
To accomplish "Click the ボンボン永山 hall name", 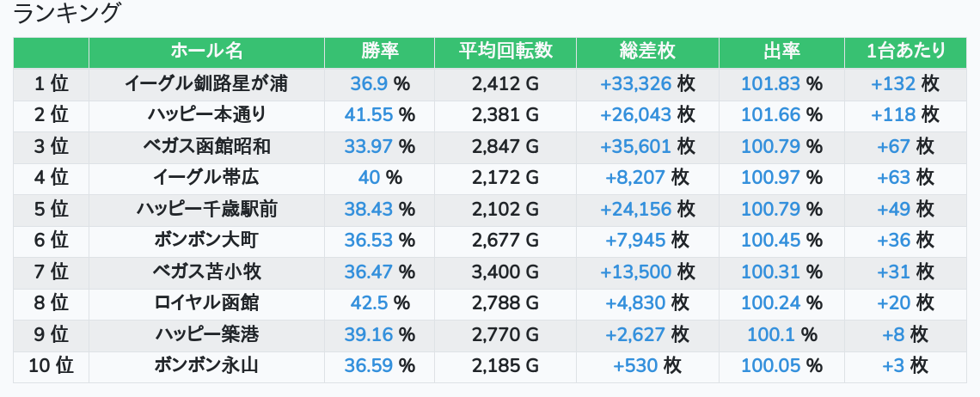I will tap(206, 365).
